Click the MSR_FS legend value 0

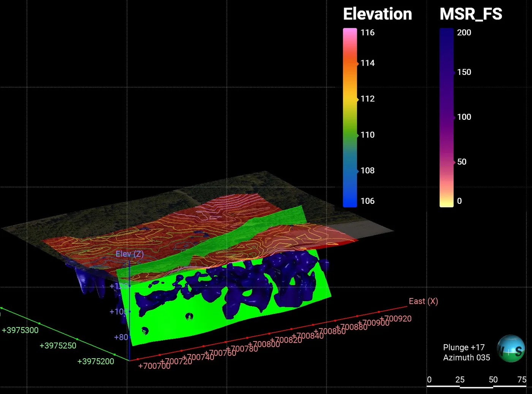pyautogui.click(x=459, y=201)
